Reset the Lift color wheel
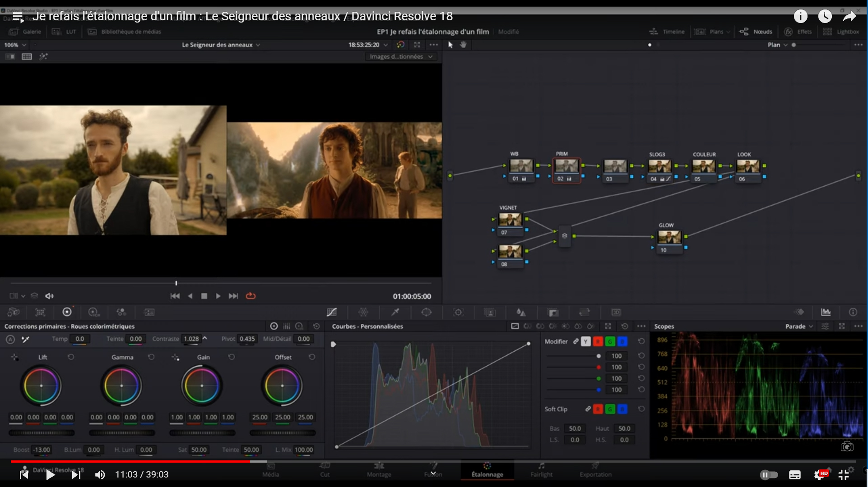This screenshot has height=487, width=868. pos(71,357)
